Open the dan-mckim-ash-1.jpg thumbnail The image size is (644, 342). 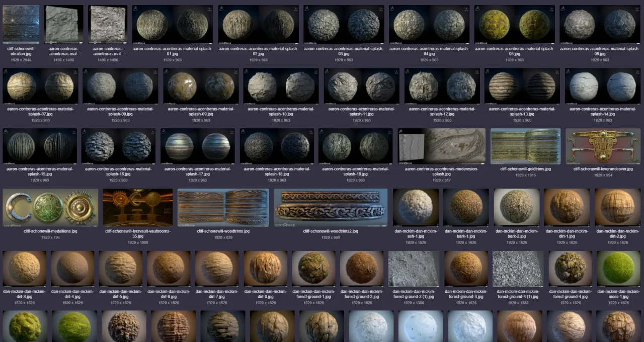tap(416, 207)
